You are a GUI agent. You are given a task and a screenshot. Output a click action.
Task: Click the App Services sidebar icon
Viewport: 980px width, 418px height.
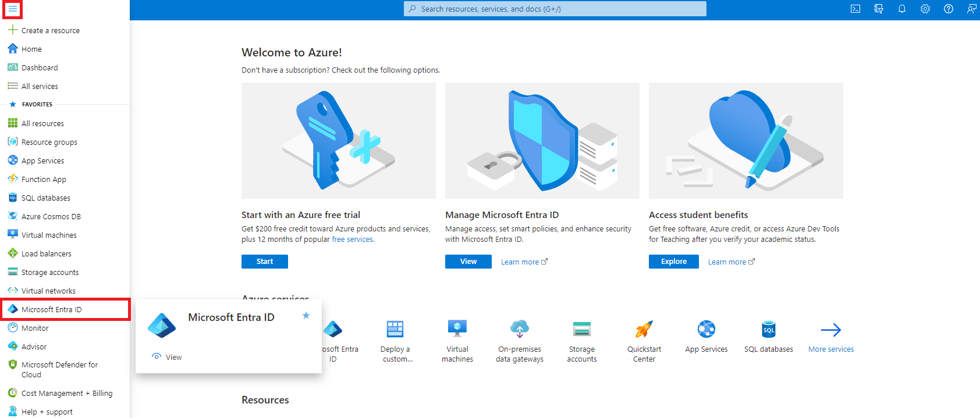point(13,160)
